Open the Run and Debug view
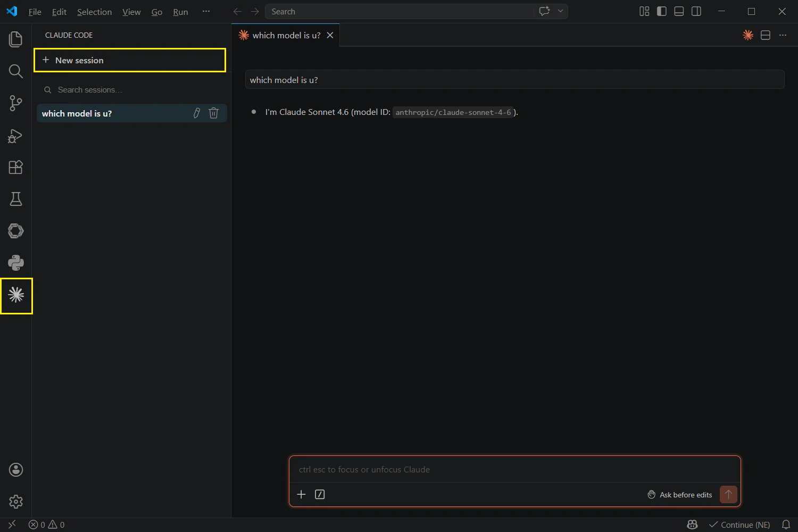Image resolution: width=798 pixels, height=532 pixels. [x=16, y=136]
